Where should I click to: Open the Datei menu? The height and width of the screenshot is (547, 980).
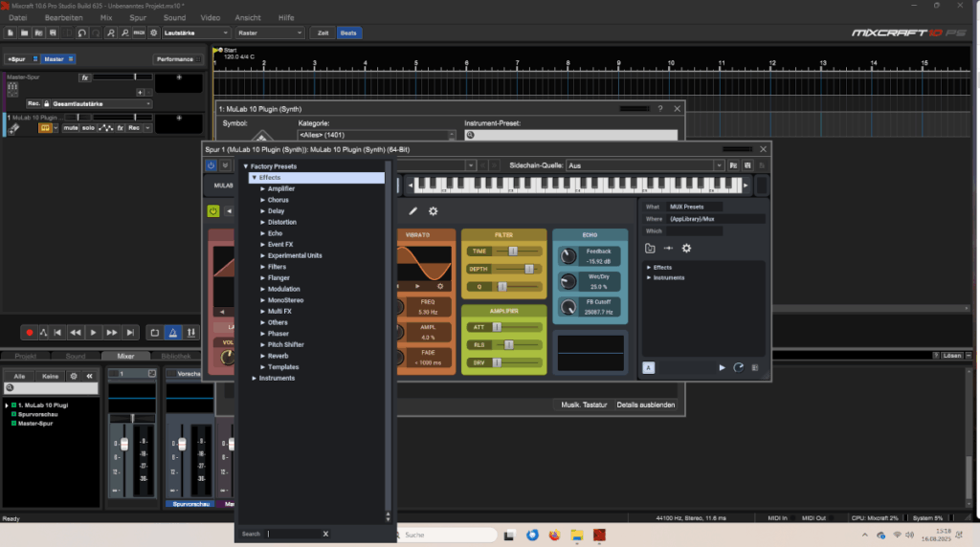(x=17, y=17)
